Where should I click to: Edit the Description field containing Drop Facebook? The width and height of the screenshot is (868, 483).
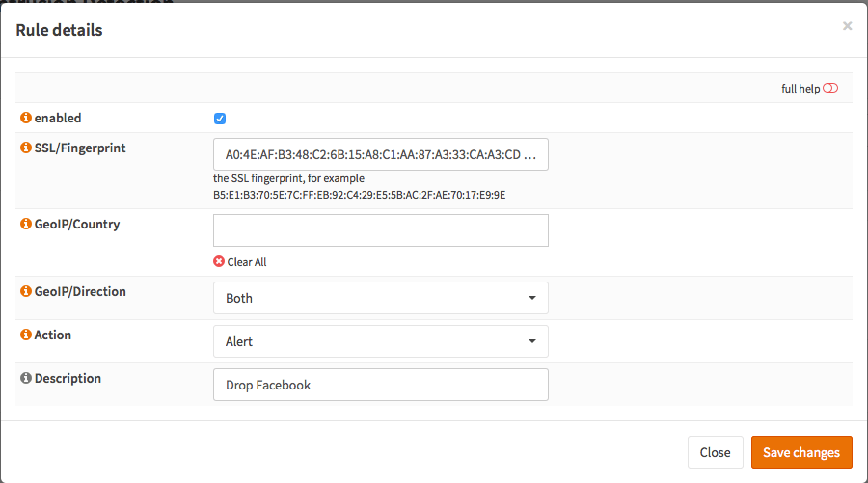point(380,385)
